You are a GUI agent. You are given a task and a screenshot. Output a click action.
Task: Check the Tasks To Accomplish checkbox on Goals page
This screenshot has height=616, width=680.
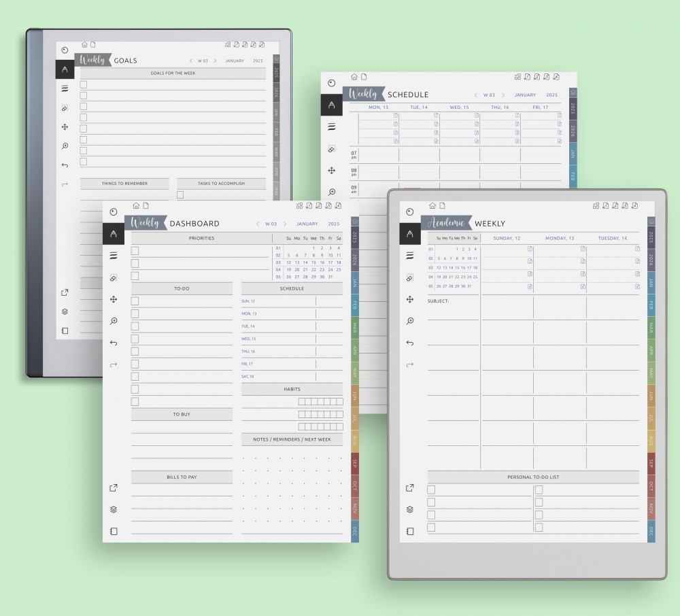click(180, 194)
